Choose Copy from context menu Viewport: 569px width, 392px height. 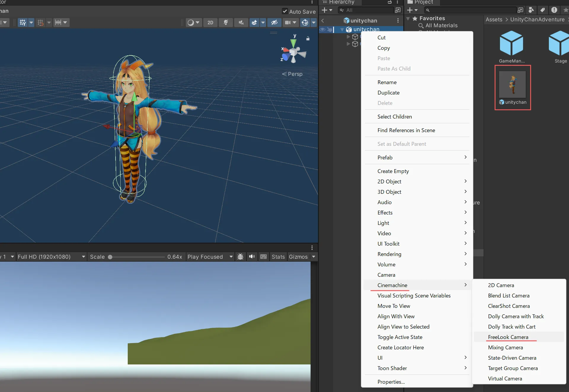pos(417,48)
